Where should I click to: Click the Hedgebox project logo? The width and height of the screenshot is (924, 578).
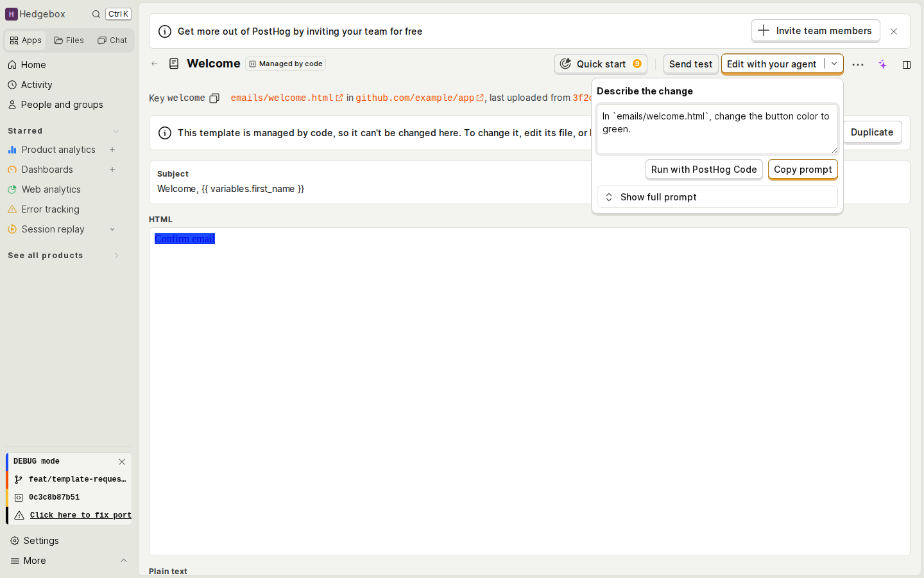click(x=12, y=14)
